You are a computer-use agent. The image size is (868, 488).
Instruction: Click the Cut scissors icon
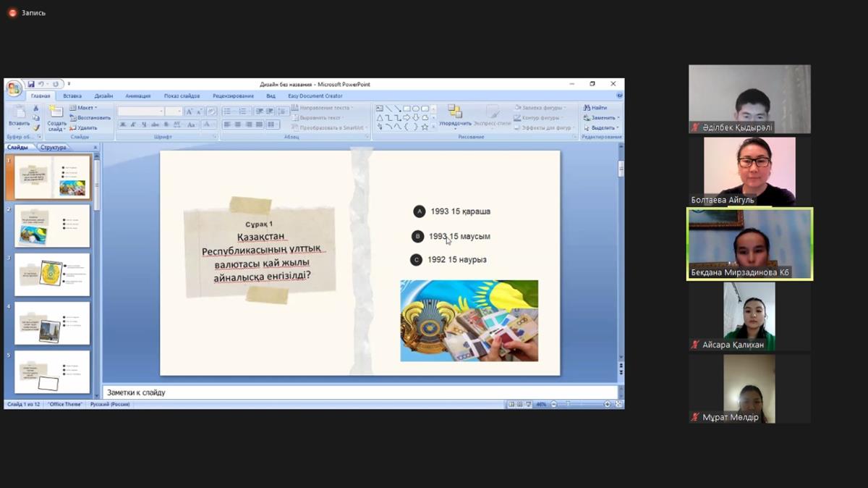pos(36,108)
